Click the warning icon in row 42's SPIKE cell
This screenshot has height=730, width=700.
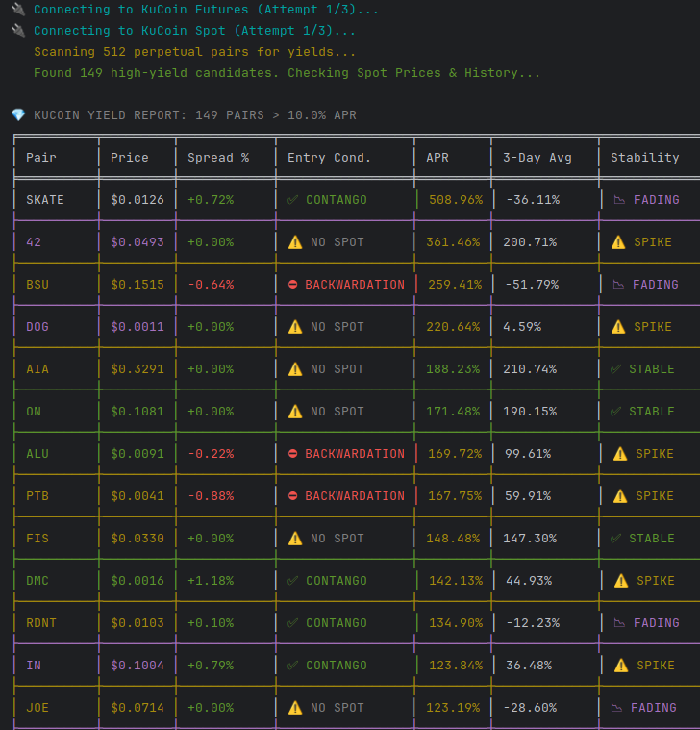pyautogui.click(x=618, y=242)
